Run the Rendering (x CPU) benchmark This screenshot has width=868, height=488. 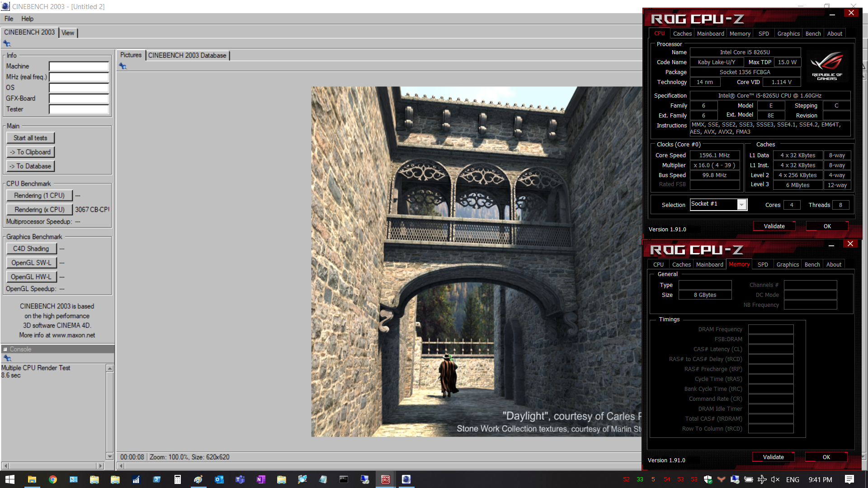tap(39, 209)
